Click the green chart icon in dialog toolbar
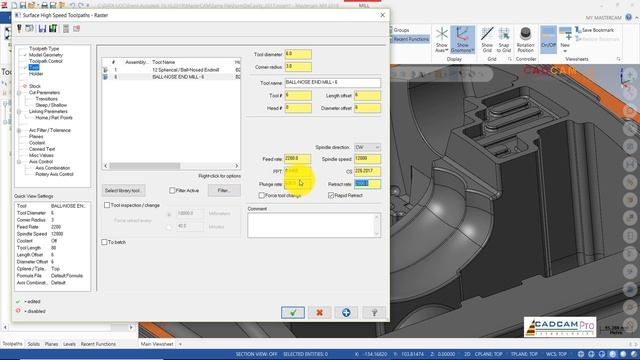The height and width of the screenshot is (360, 640). click(53, 29)
